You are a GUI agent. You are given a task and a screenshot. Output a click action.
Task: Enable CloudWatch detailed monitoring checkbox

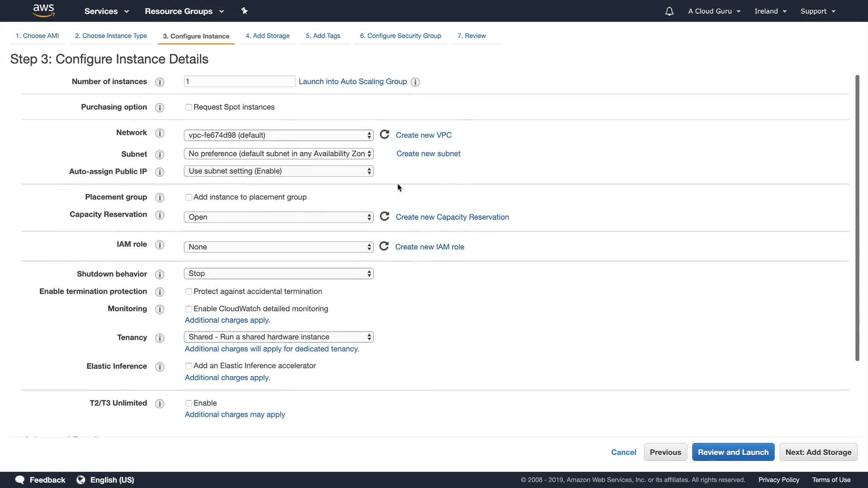coord(189,309)
